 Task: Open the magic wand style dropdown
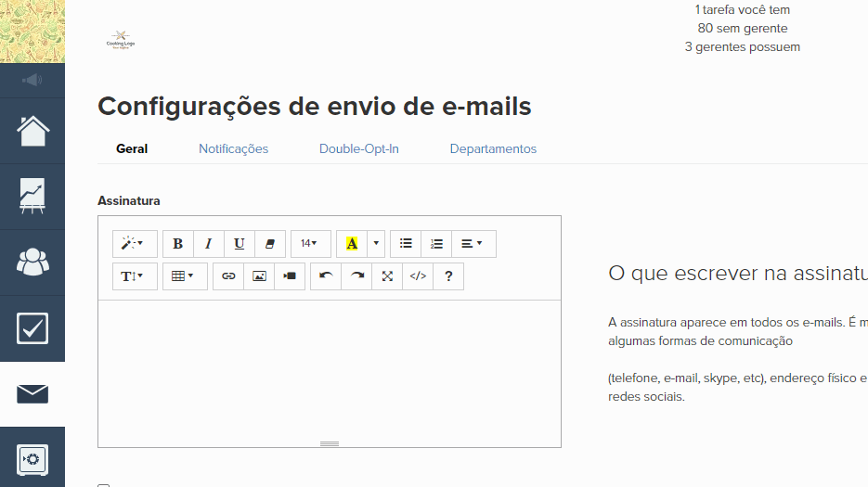(135, 244)
